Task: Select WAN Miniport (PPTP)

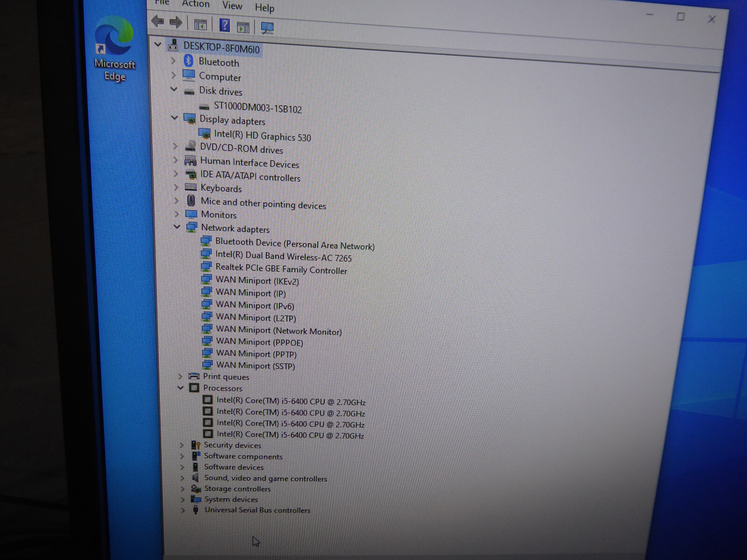Action: coord(256,354)
